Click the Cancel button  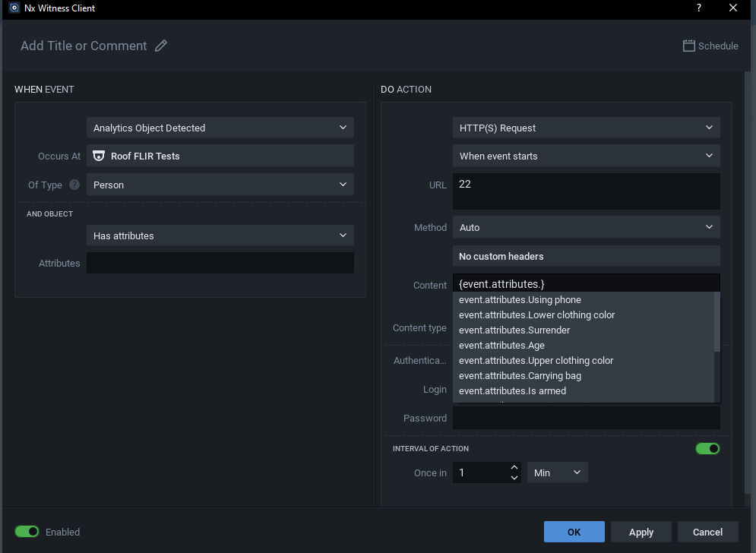708,532
